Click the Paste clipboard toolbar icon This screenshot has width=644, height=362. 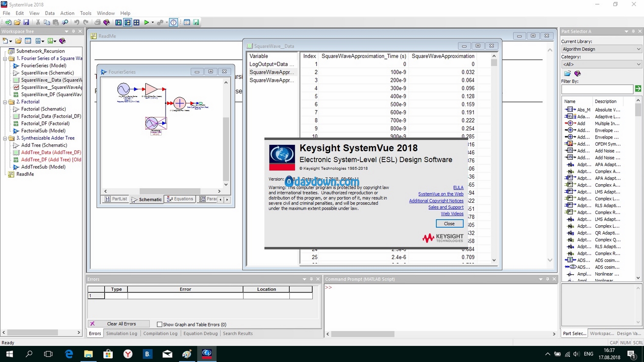tap(56, 22)
